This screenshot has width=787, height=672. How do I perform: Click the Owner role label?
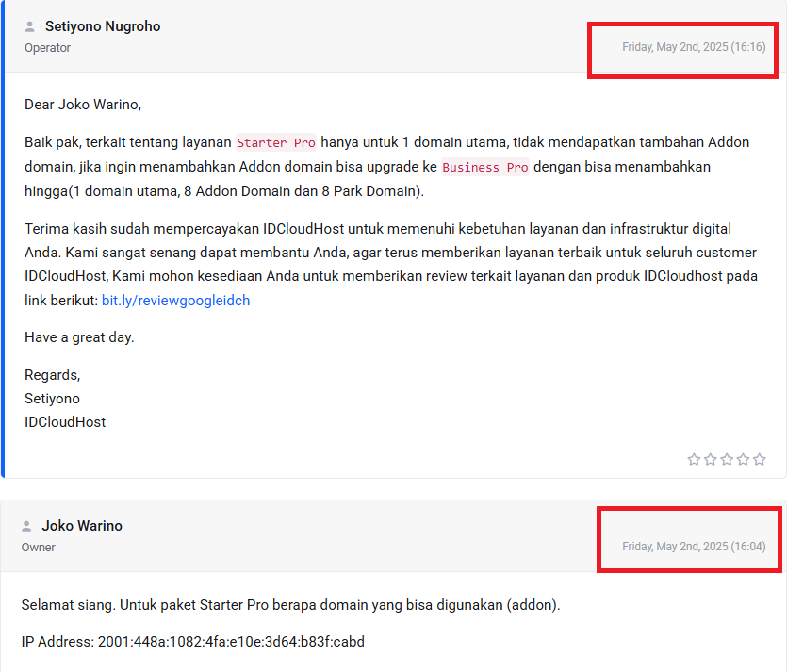tap(39, 548)
